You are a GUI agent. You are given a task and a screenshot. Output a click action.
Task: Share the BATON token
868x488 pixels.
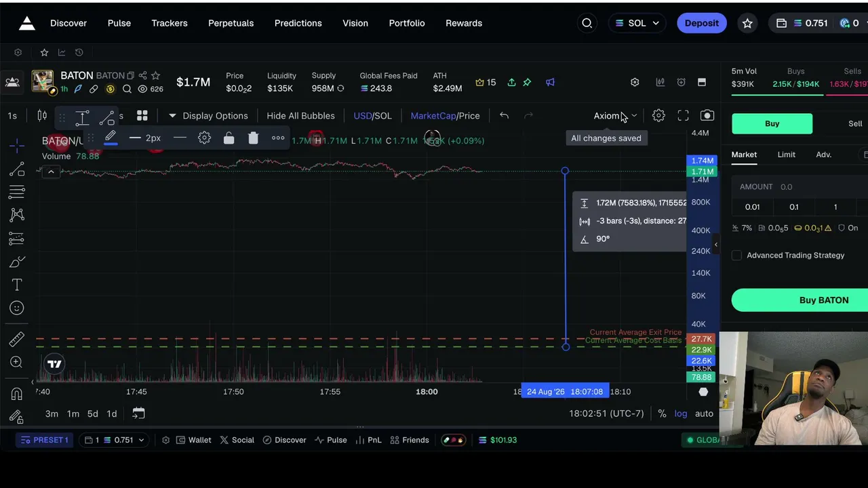[x=143, y=75]
